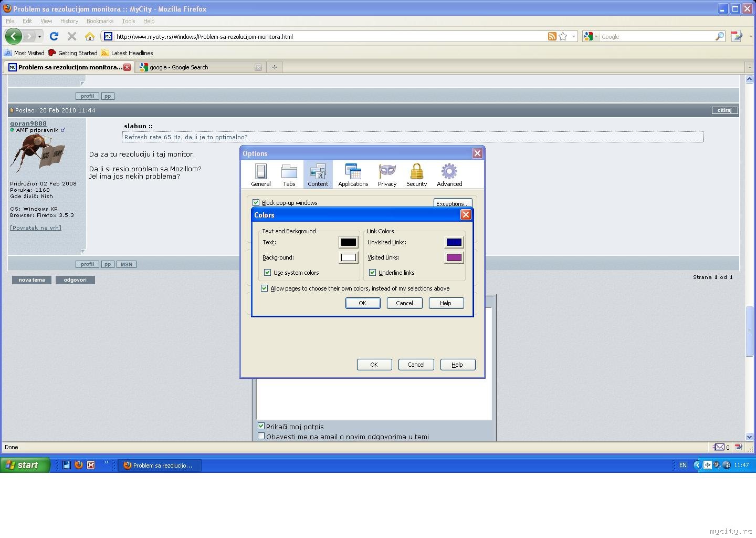This screenshot has height=538, width=756.
Task: Click OK in the Colors dialog
Action: 363,303
